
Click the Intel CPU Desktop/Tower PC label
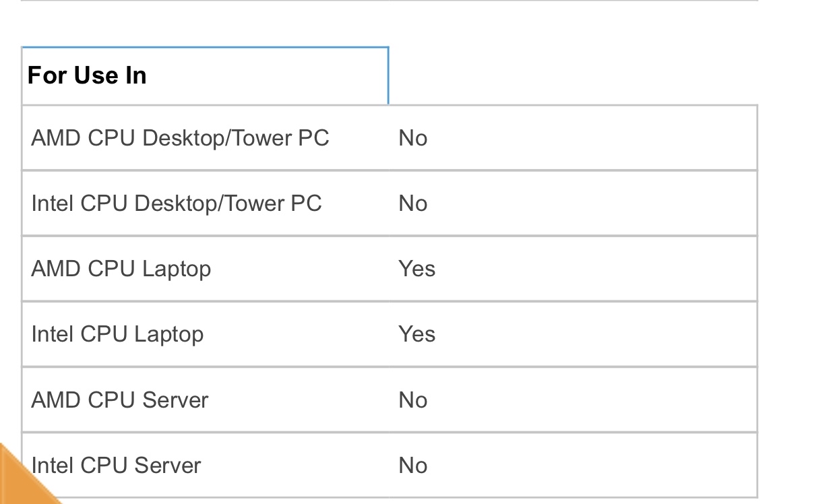177,203
